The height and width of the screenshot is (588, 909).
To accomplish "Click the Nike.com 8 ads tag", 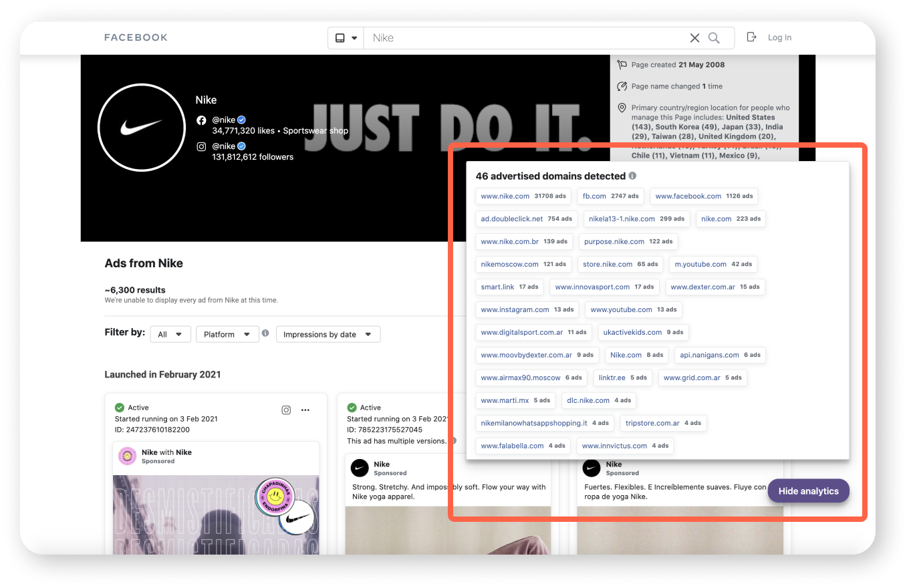I will click(636, 355).
